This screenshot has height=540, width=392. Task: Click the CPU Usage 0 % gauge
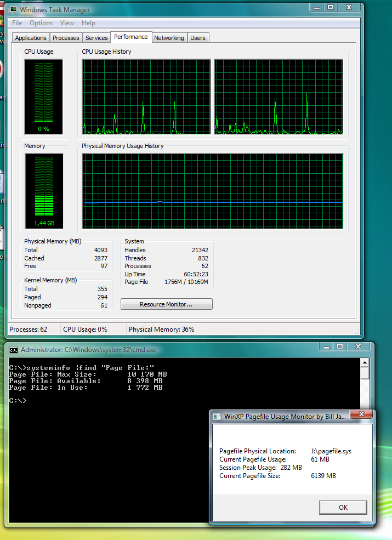coord(43,97)
